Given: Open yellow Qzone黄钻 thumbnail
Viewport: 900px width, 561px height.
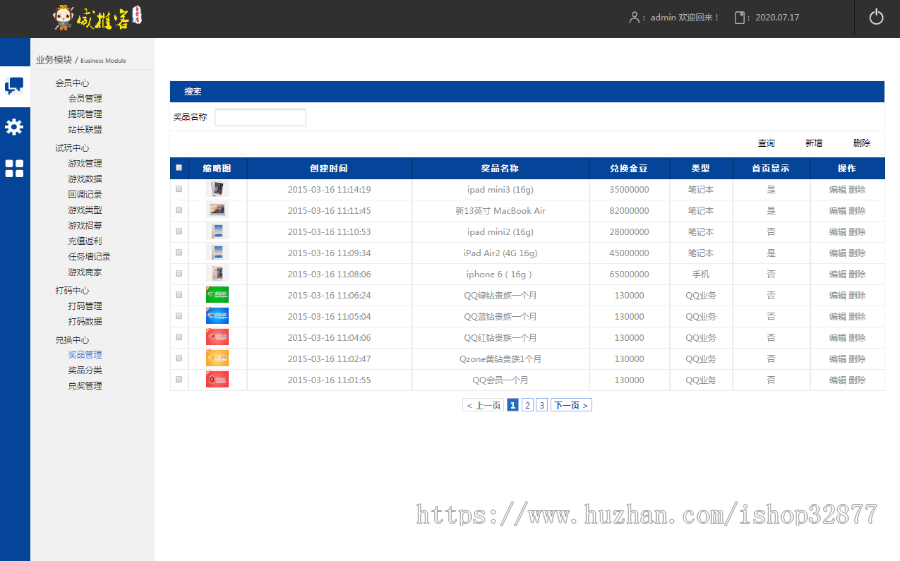Looking at the screenshot, I should (218, 358).
